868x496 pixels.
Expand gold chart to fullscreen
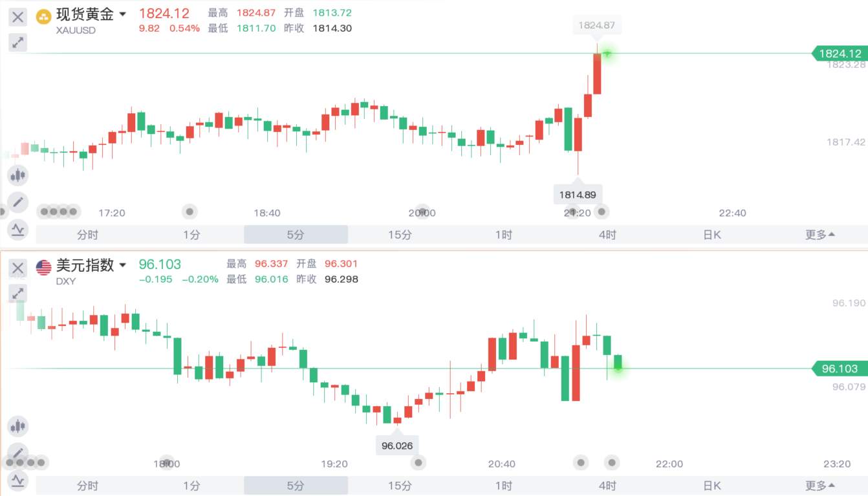(x=18, y=43)
